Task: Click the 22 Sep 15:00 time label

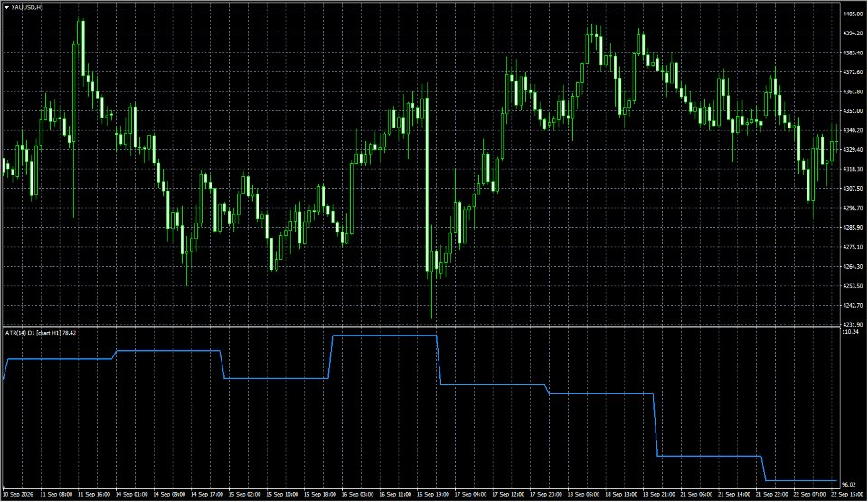Action: (x=847, y=494)
